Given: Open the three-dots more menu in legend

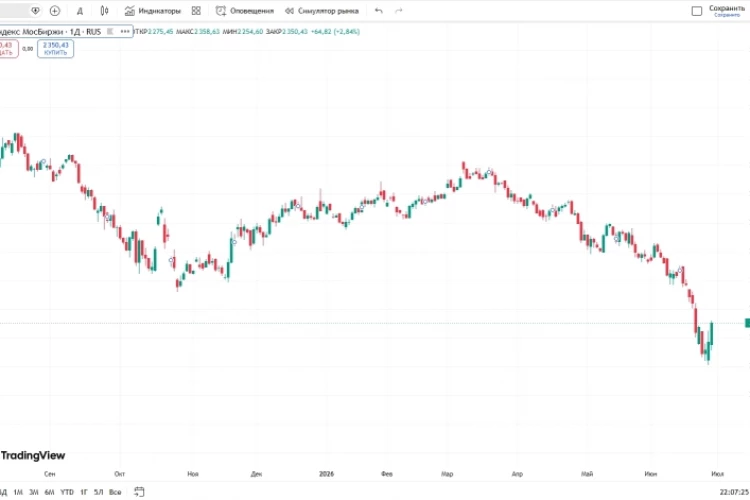Looking at the screenshot, I should (125, 32).
